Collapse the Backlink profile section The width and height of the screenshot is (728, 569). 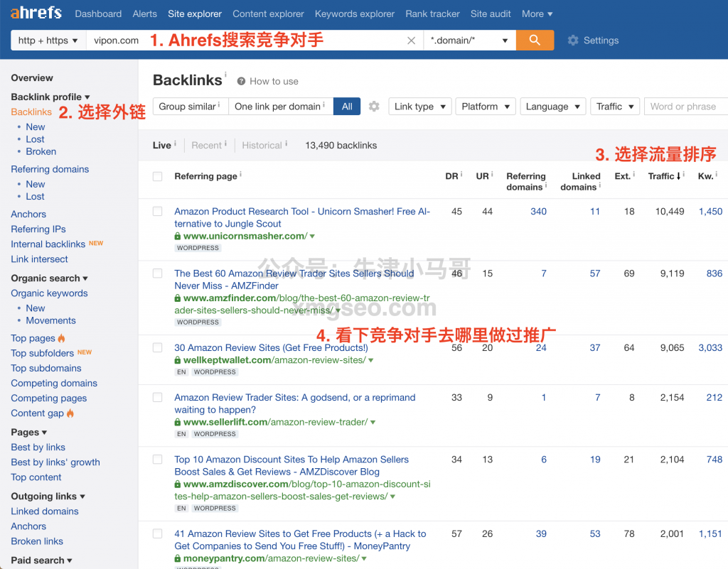tap(50, 97)
